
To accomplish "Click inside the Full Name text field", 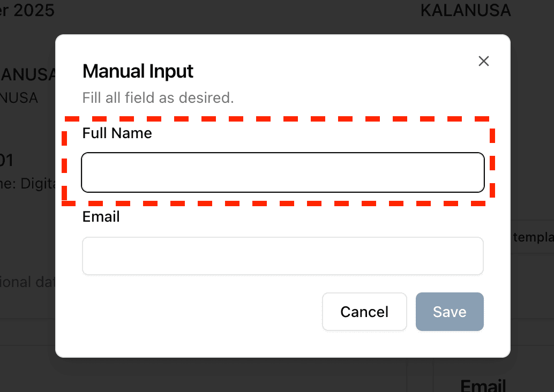I will 282,172.
